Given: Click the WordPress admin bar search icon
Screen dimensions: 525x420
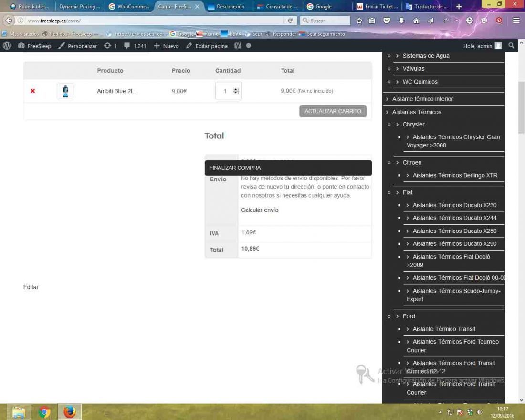Looking at the screenshot, I should tap(511, 46).
